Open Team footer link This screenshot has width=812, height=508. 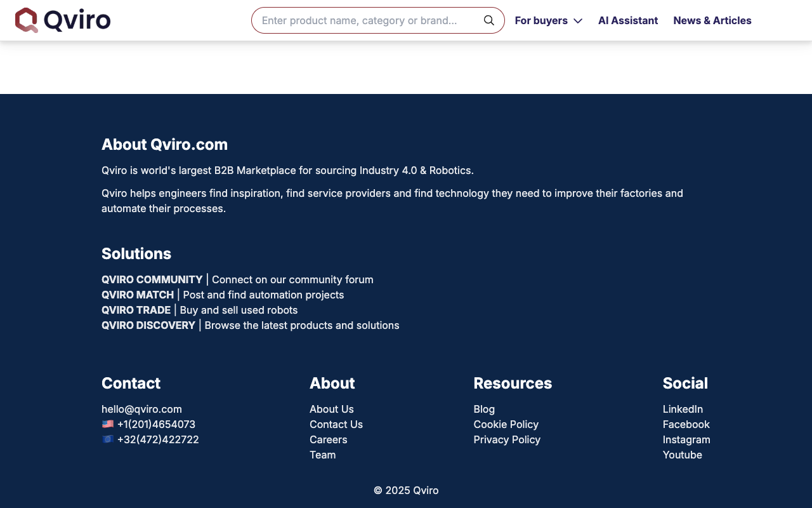pos(323,455)
